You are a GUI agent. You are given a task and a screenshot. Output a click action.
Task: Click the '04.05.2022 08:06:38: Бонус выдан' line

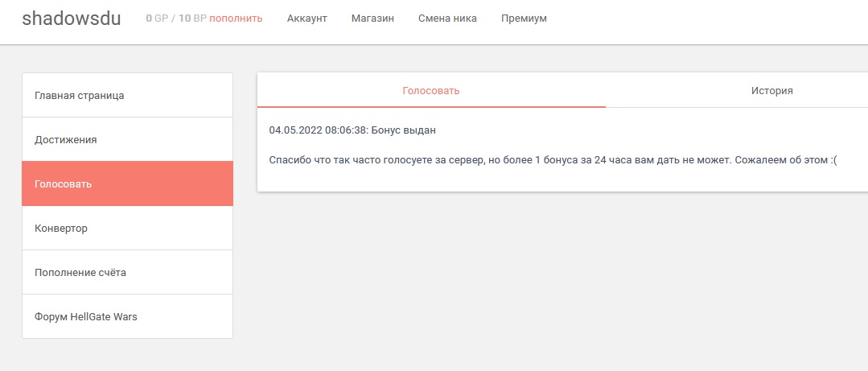click(x=352, y=130)
